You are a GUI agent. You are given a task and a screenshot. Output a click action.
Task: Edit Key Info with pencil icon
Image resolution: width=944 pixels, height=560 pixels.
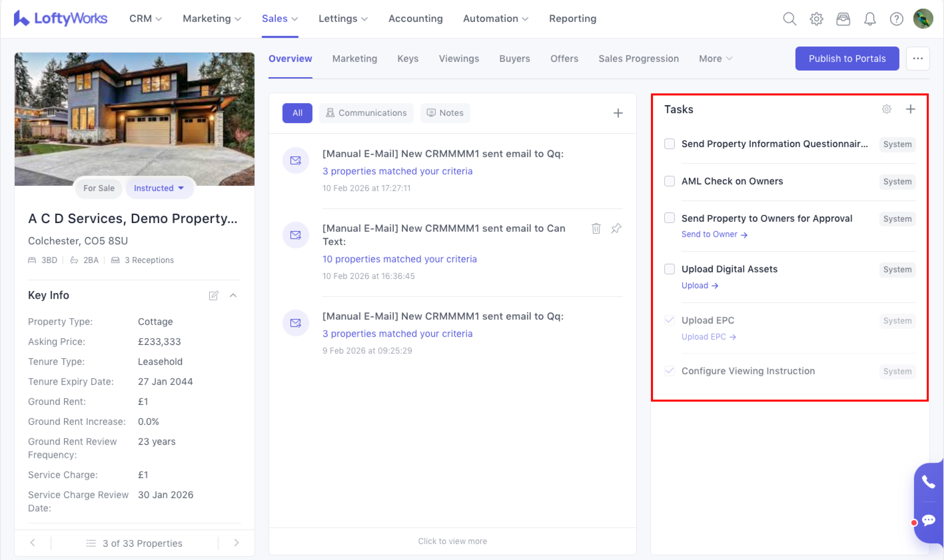pyautogui.click(x=213, y=296)
